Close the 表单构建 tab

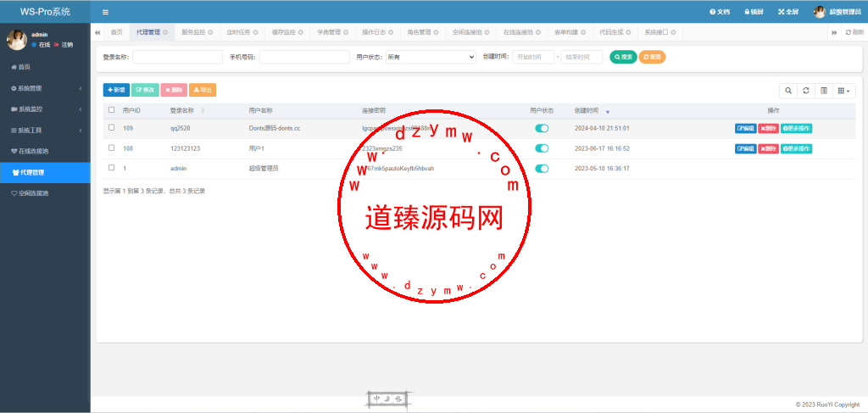click(x=583, y=33)
